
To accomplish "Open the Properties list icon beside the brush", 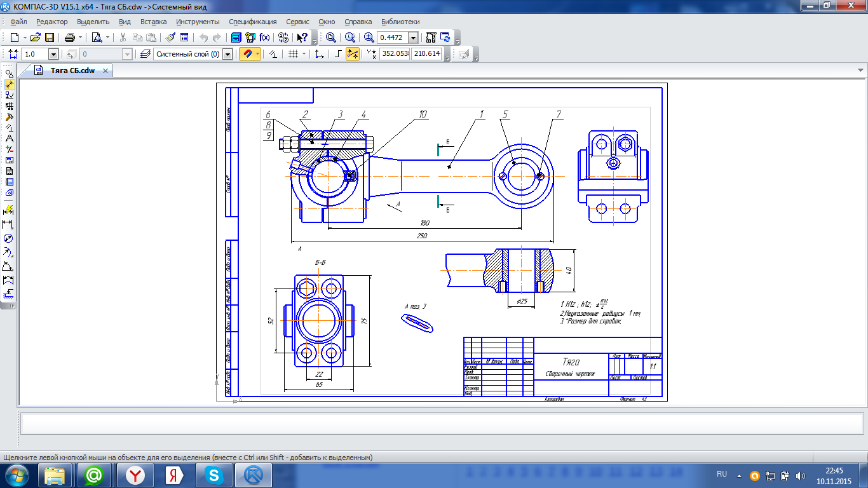I will [x=184, y=37].
